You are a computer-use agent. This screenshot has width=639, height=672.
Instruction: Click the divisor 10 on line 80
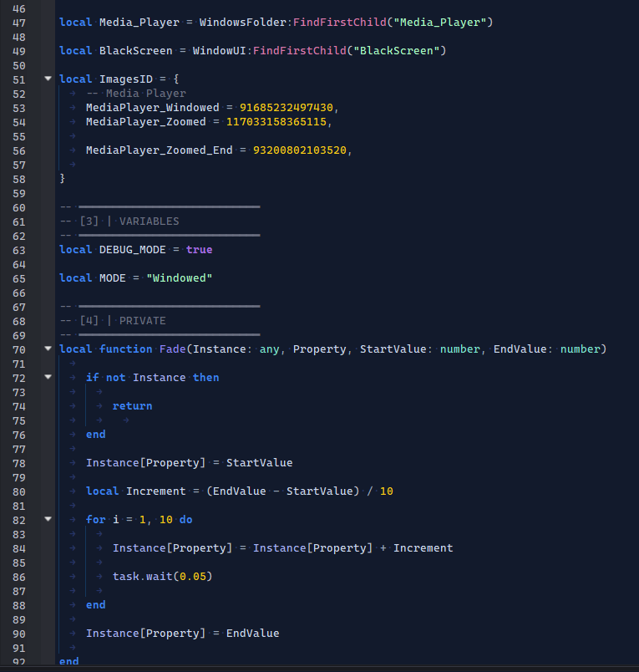[386, 491]
